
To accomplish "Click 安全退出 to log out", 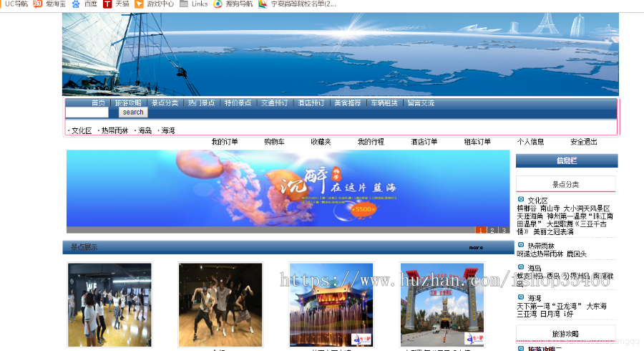I will (584, 142).
